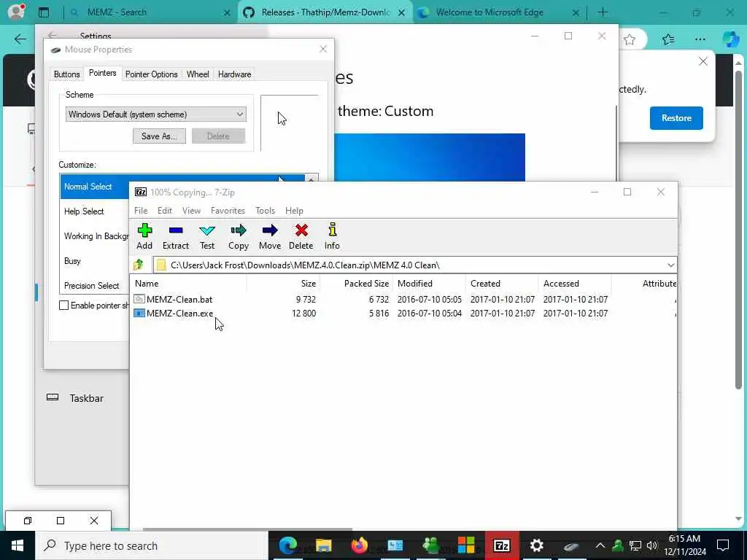The height and width of the screenshot is (560, 747).
Task: Click Restore button in Edge popup
Action: 676,118
